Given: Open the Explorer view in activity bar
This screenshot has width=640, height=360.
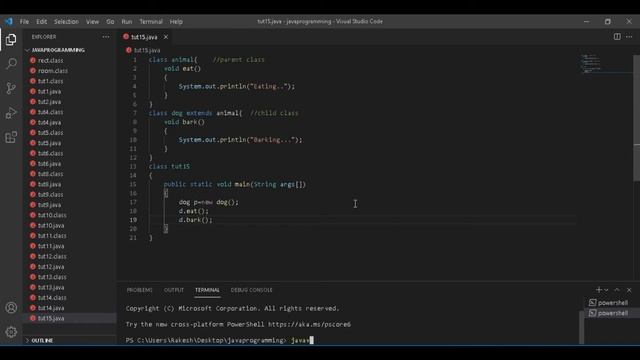Looking at the screenshot, I should (x=11, y=40).
